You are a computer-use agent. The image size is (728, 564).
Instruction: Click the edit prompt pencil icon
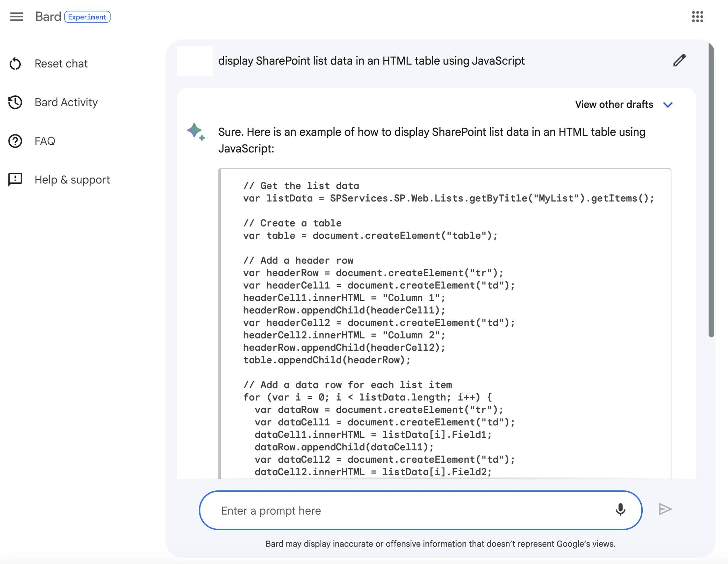[x=679, y=60]
